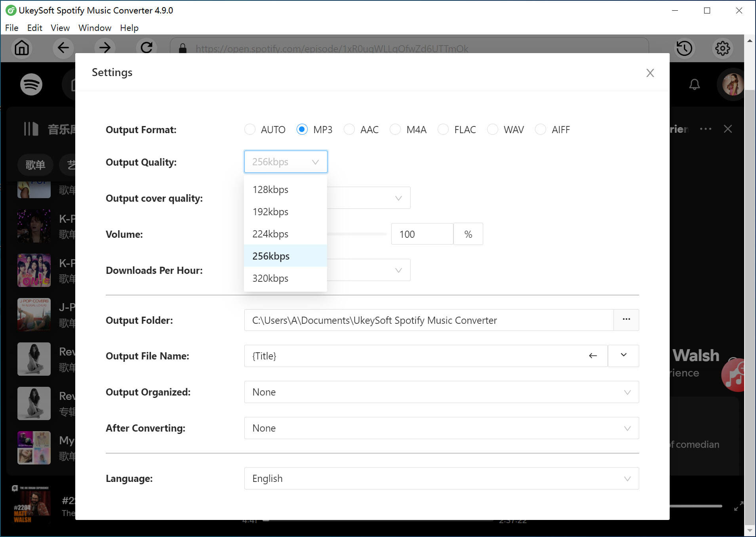Open the View menu
The height and width of the screenshot is (537, 756).
tap(60, 28)
